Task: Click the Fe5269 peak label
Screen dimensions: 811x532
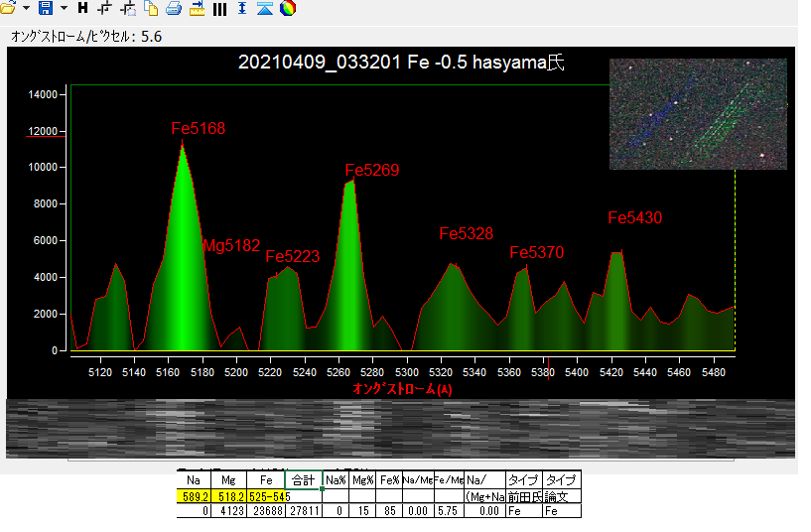Action: [371, 170]
